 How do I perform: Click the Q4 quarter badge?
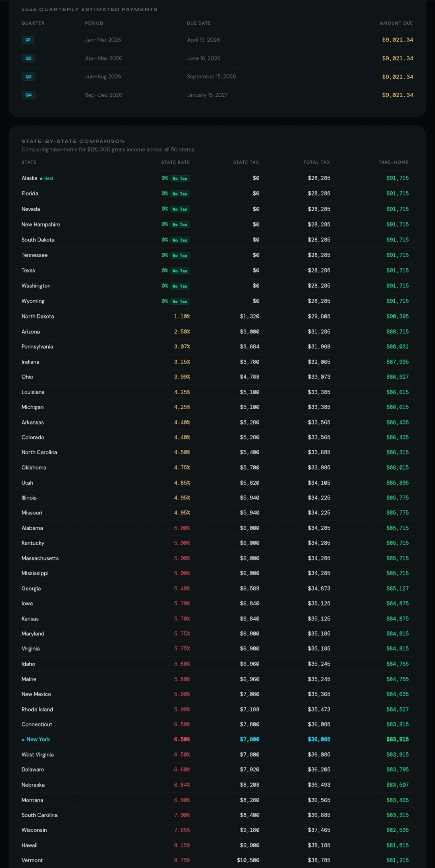point(28,95)
